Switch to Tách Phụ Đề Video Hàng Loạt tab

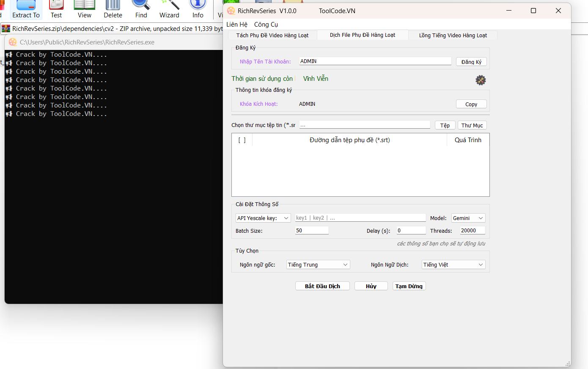pos(272,35)
